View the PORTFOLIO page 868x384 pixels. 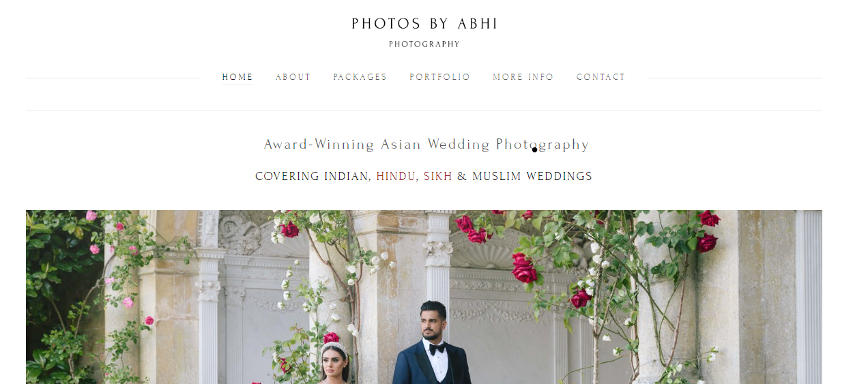(439, 77)
